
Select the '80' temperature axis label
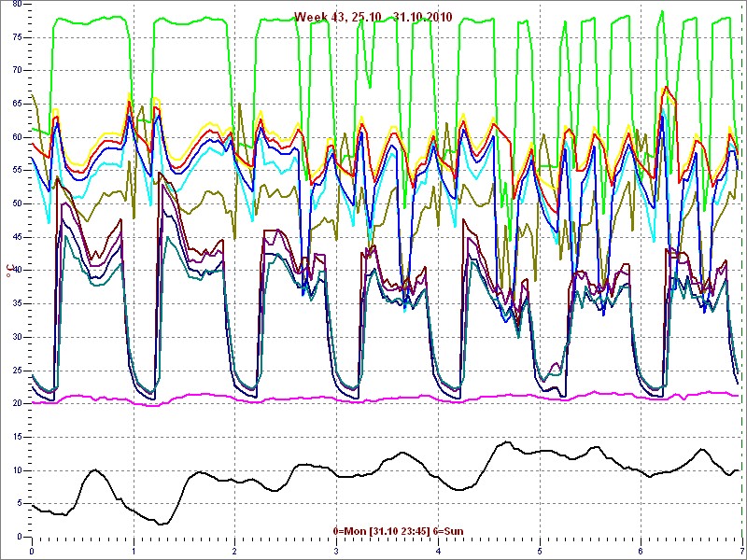click(16, 4)
